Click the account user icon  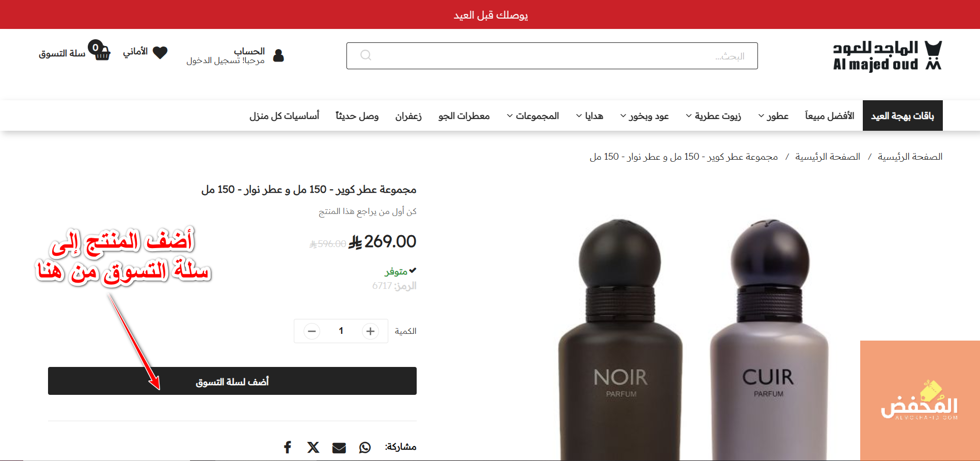click(278, 55)
